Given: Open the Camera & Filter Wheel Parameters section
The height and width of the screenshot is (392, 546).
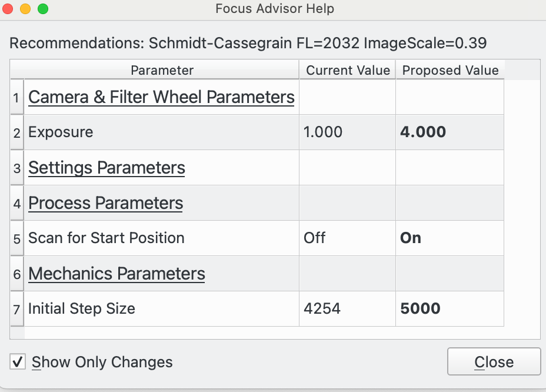Looking at the screenshot, I should 161,97.
